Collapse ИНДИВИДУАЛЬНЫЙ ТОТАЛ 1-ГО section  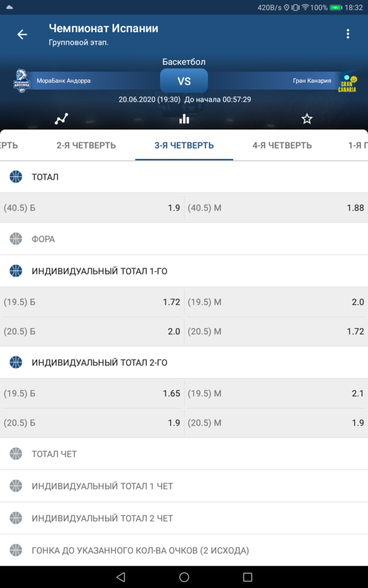[184, 271]
